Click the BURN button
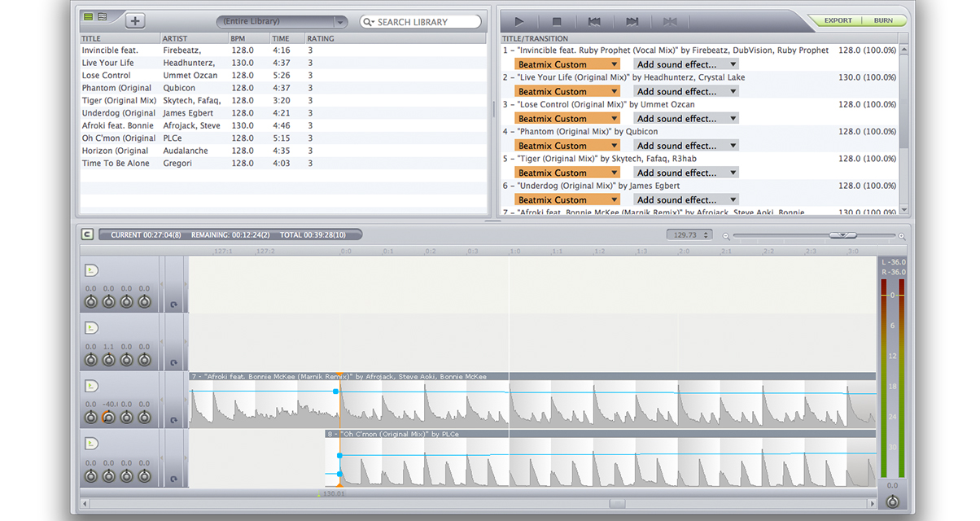The height and width of the screenshot is (521, 980). [x=883, y=20]
